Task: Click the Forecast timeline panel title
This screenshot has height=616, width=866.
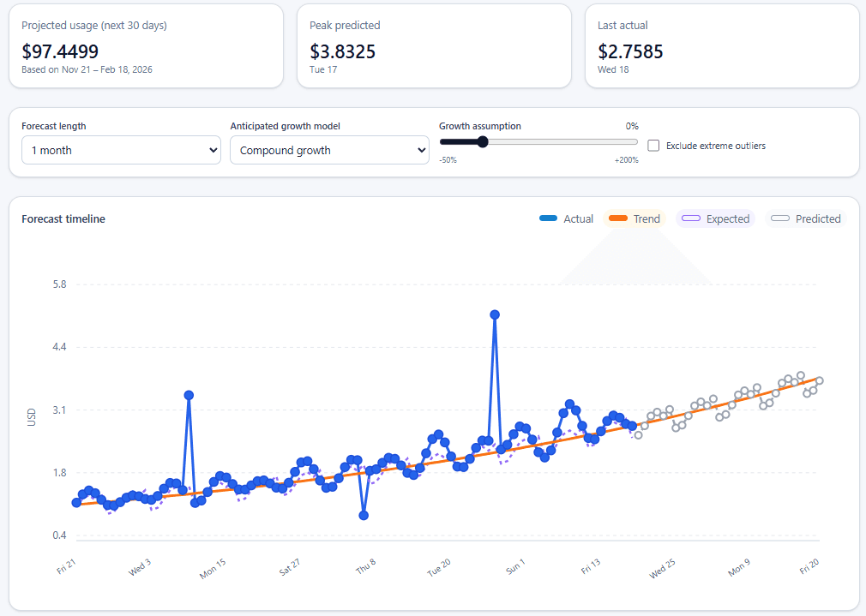Action: pos(63,218)
